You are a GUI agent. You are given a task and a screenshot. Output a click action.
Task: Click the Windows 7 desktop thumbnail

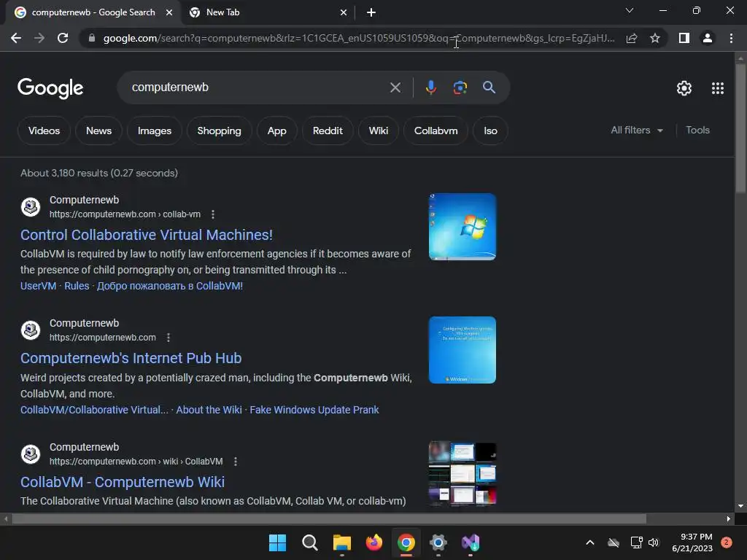462,227
